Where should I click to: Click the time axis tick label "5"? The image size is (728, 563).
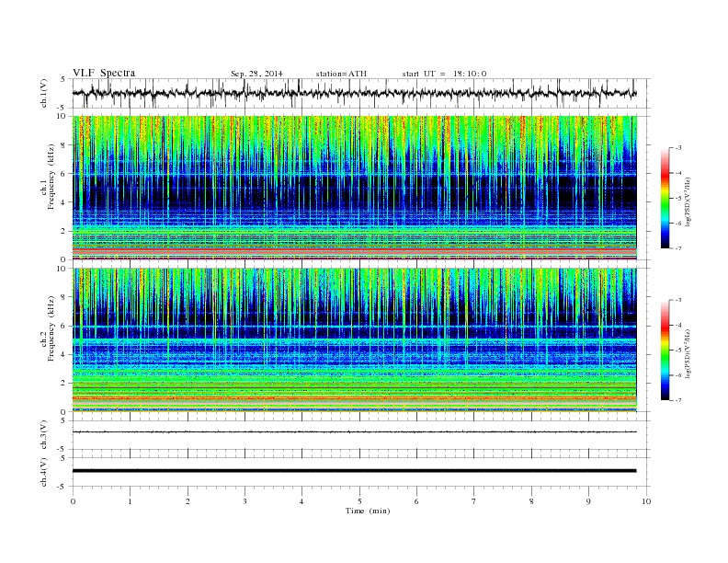tap(359, 501)
